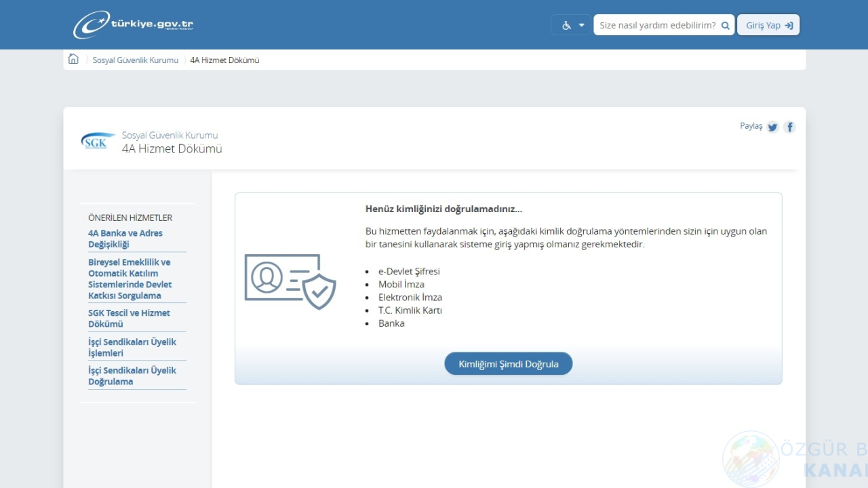Image resolution: width=868 pixels, height=488 pixels.
Task: Click the search magnifier icon
Action: pos(726,25)
